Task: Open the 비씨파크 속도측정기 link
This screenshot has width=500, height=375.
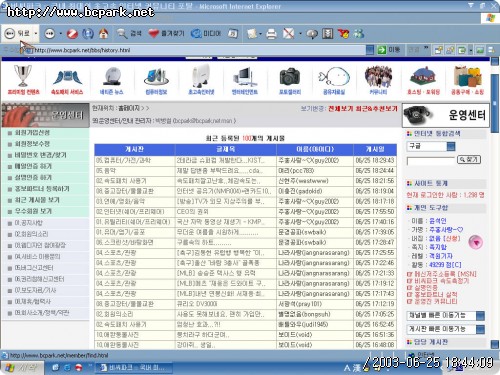Action: pos(441,281)
